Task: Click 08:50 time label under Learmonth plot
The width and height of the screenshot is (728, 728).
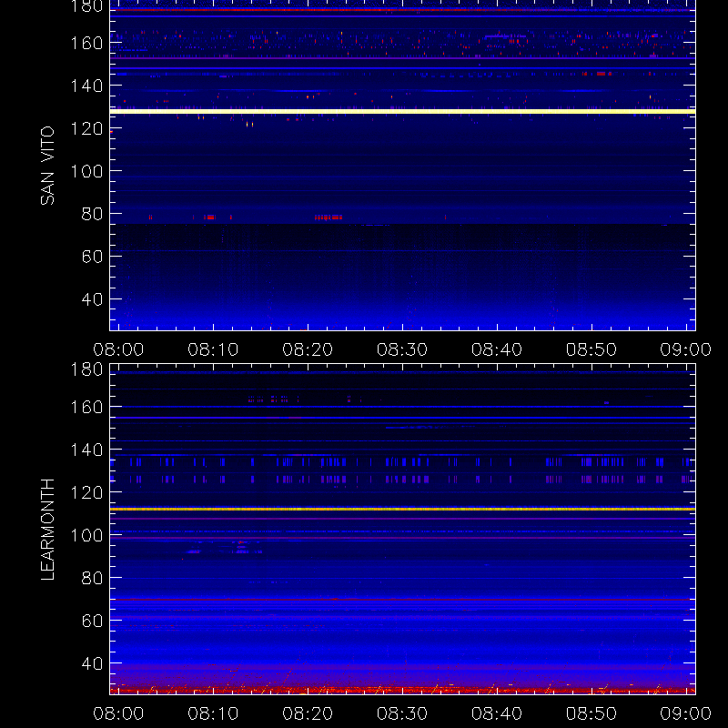Action: coord(591,713)
